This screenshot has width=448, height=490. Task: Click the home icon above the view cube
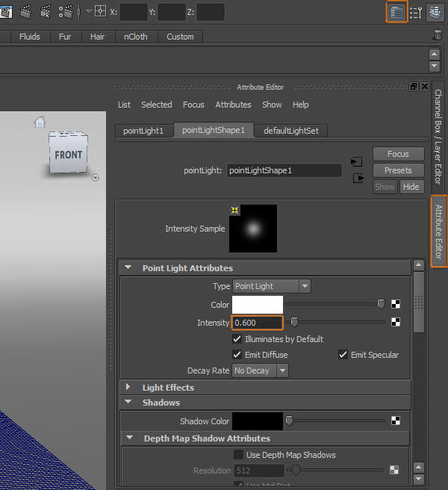(40, 122)
